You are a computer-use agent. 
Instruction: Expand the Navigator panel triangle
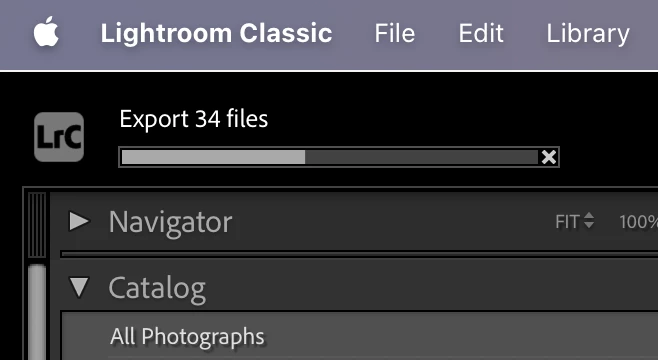click(79, 221)
